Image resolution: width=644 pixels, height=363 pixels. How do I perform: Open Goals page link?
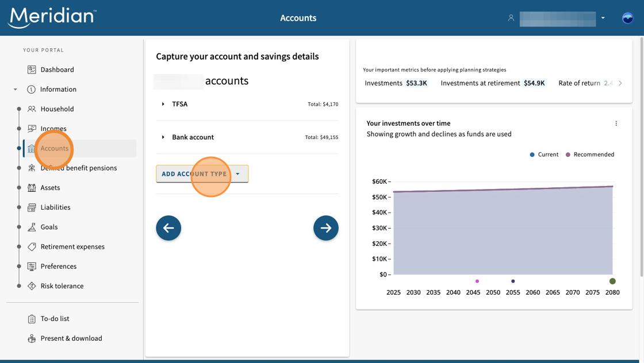click(x=49, y=227)
